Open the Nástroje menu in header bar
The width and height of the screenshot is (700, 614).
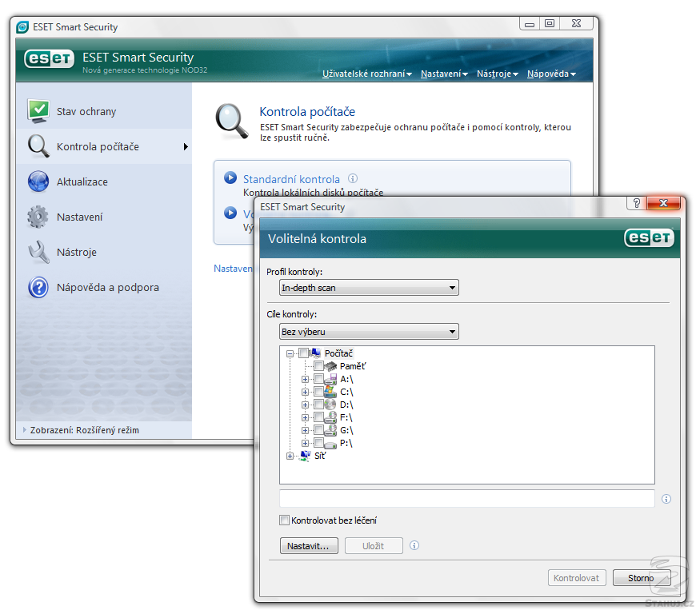pos(497,74)
